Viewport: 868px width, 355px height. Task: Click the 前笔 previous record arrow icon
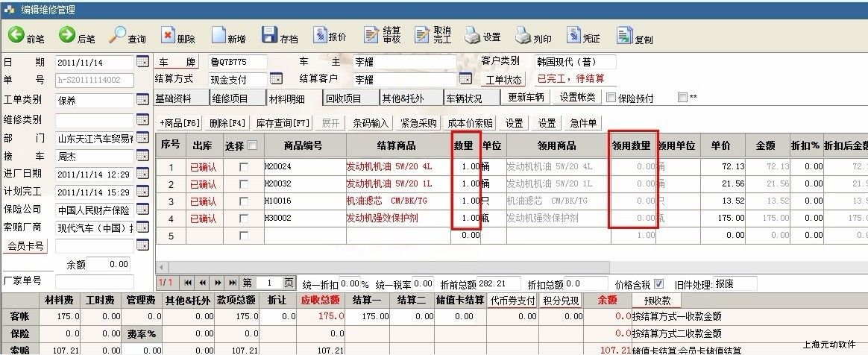[x=16, y=34]
